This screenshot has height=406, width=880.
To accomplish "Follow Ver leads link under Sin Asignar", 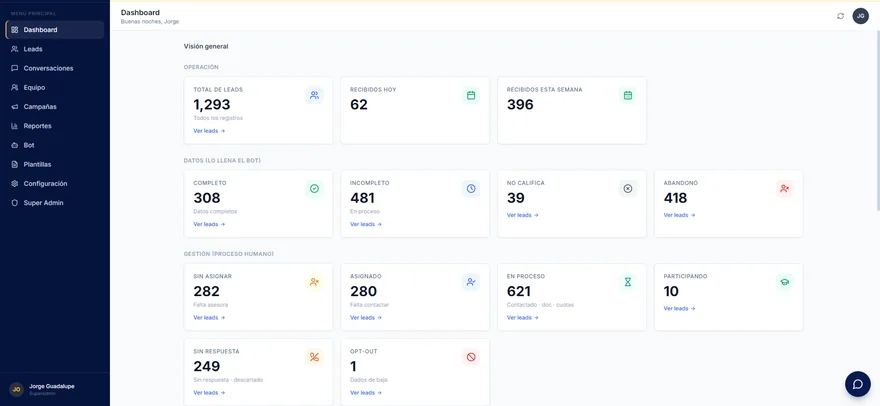I will [209, 317].
